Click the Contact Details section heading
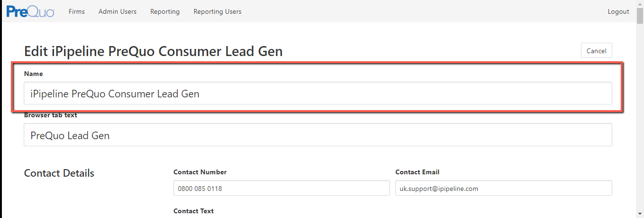 pyautogui.click(x=59, y=173)
